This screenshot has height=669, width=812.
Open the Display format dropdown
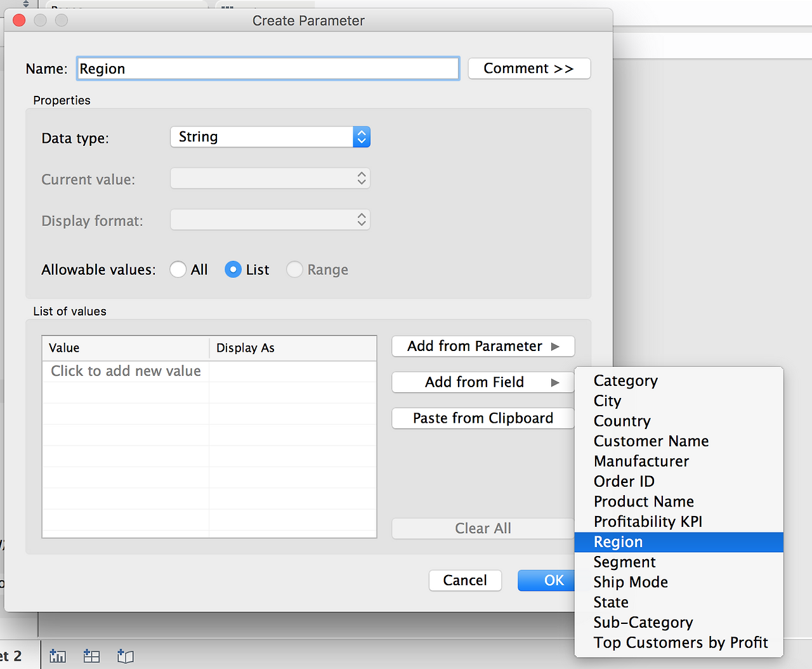click(270, 220)
